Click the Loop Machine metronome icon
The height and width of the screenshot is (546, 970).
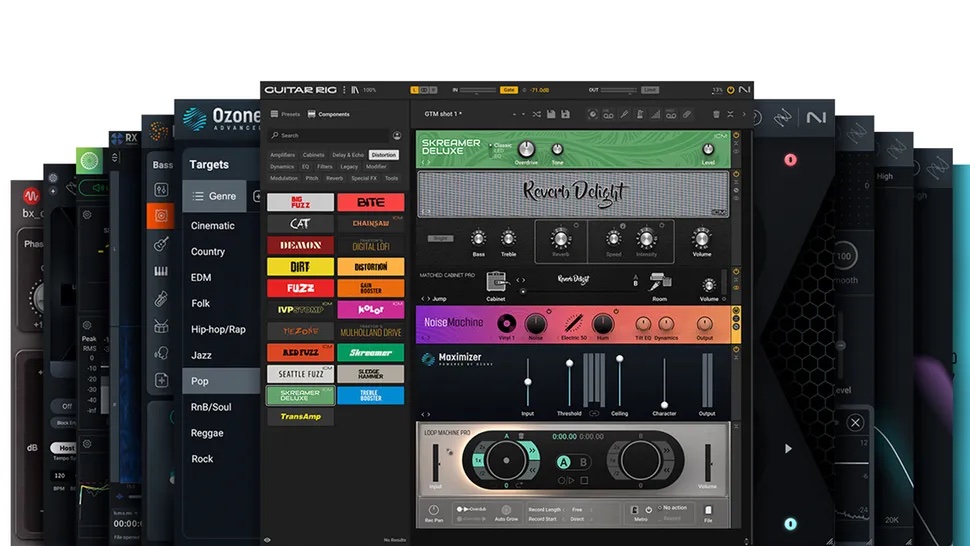(635, 510)
